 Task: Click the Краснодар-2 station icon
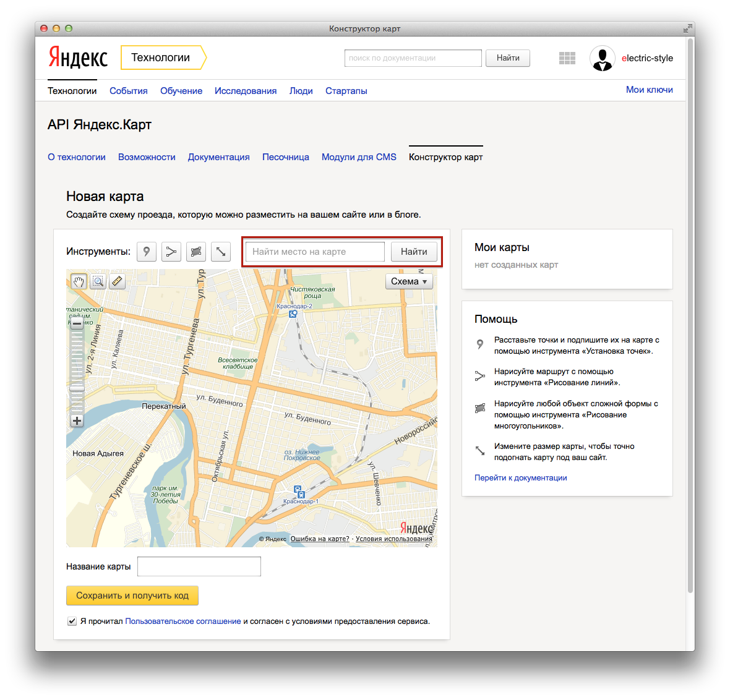pyautogui.click(x=293, y=314)
